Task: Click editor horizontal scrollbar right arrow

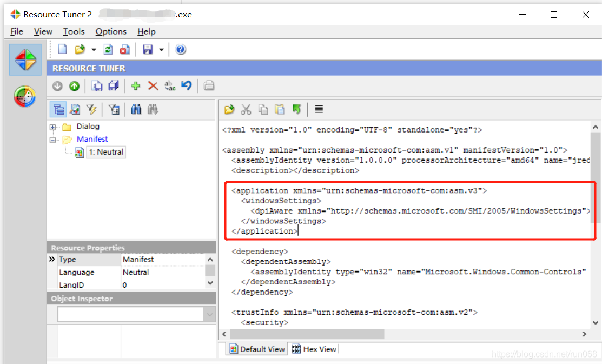Action: [584, 334]
